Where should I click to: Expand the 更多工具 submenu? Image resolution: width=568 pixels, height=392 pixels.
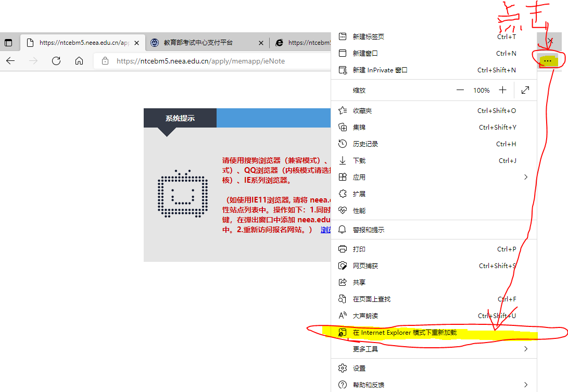click(434, 349)
